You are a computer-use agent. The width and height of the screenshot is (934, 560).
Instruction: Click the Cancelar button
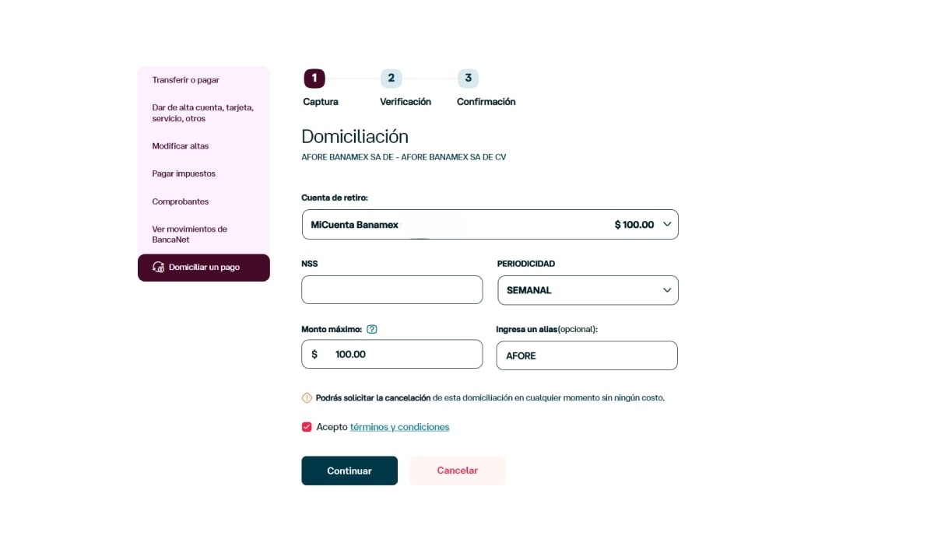coord(458,471)
